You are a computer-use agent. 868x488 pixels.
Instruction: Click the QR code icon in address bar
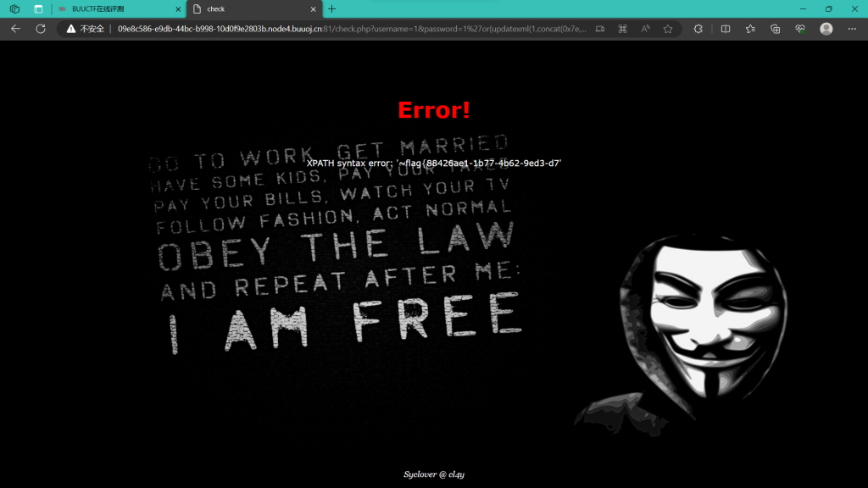[x=623, y=29]
